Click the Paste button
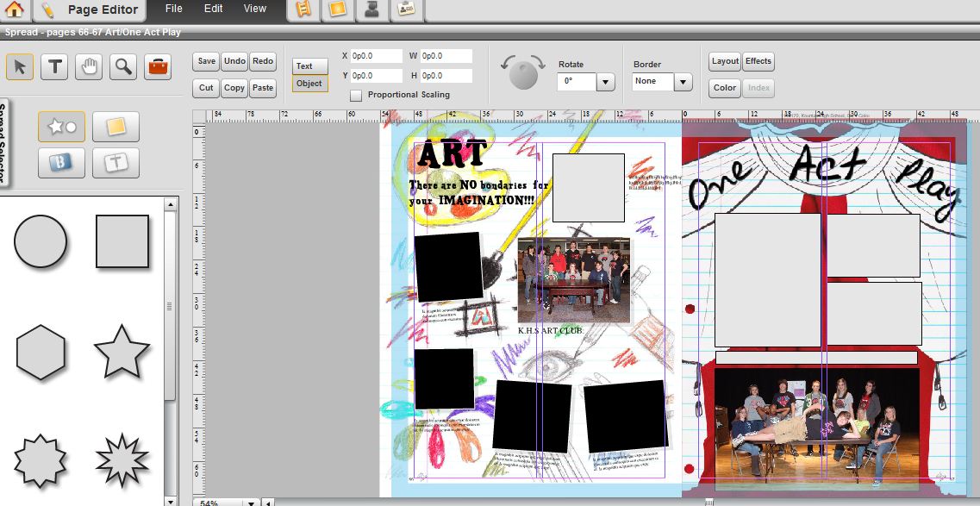Screen dimensions: 980x506 pyautogui.click(x=263, y=88)
